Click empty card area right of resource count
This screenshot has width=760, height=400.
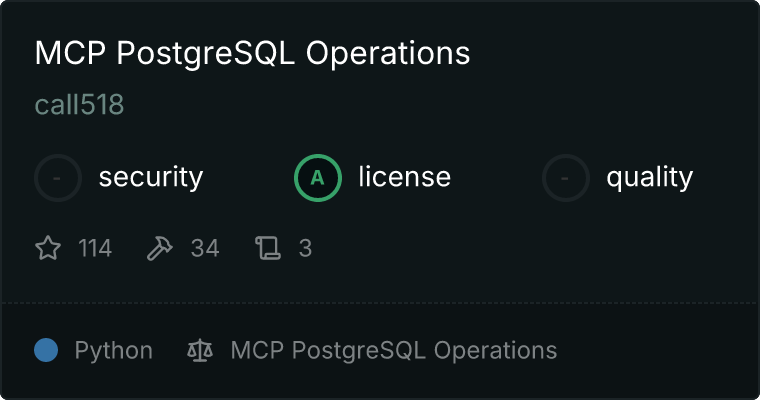coord(533,248)
